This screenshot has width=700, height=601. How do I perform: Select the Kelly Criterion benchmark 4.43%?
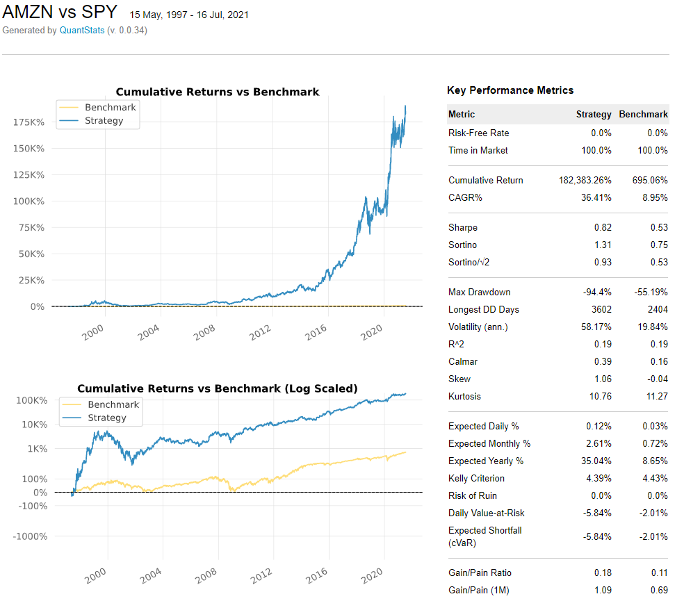click(x=655, y=479)
